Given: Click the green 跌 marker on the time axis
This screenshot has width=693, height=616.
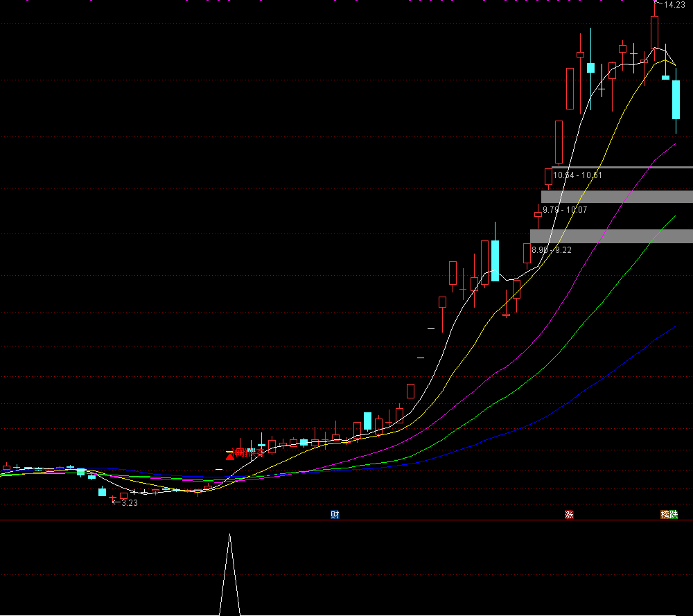Looking at the screenshot, I should click(x=674, y=515).
